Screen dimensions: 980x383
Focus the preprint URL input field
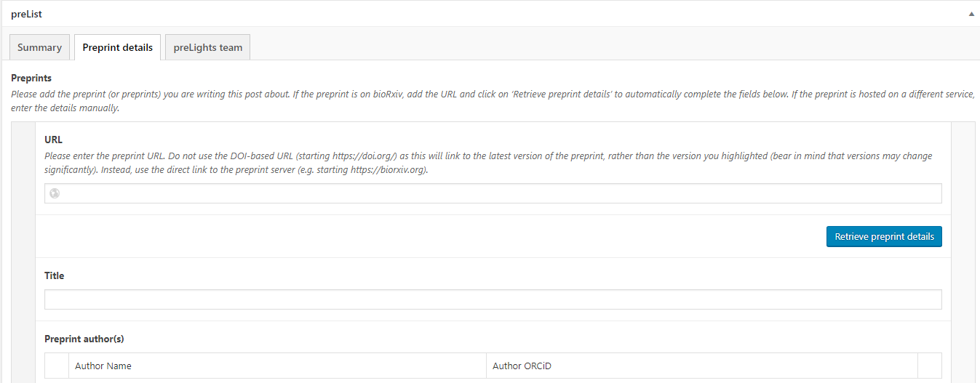pos(495,193)
